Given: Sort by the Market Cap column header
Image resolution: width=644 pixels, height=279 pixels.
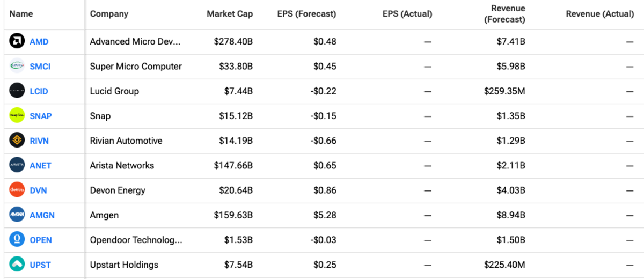Looking at the screenshot, I should click(x=230, y=14).
